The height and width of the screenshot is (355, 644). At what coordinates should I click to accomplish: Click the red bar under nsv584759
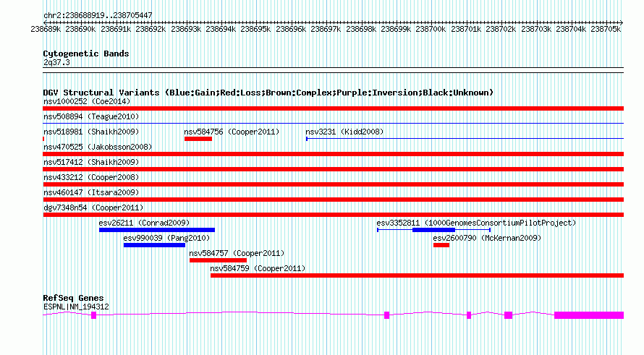click(x=418, y=275)
